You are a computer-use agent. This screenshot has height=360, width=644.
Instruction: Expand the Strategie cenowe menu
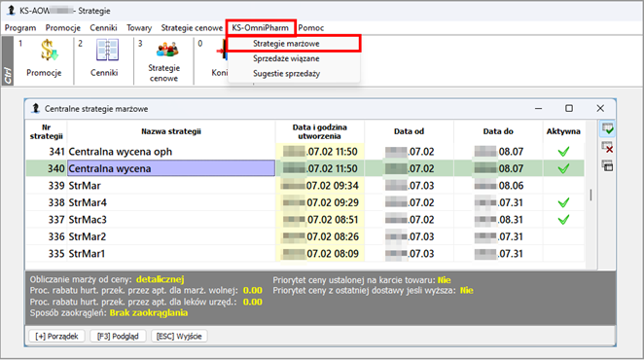pyautogui.click(x=192, y=28)
